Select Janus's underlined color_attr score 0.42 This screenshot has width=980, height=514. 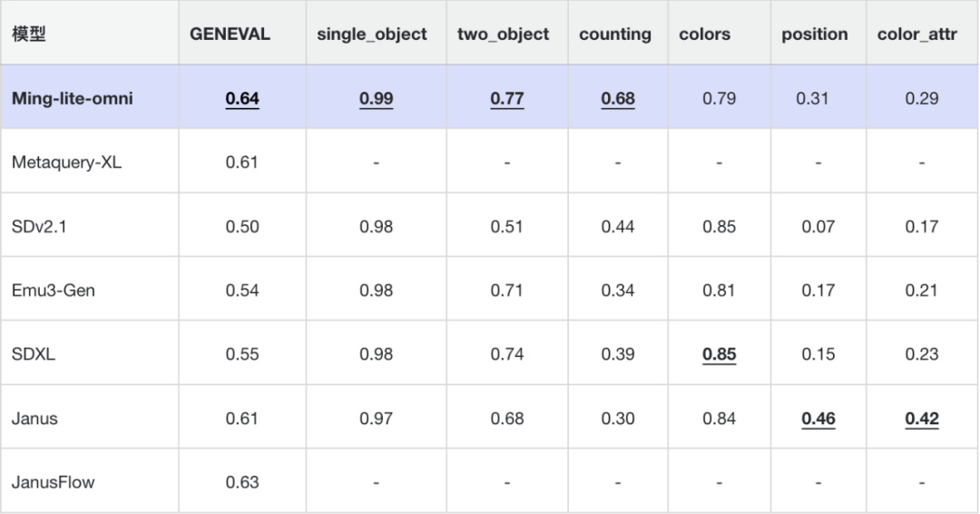pyautogui.click(x=922, y=419)
